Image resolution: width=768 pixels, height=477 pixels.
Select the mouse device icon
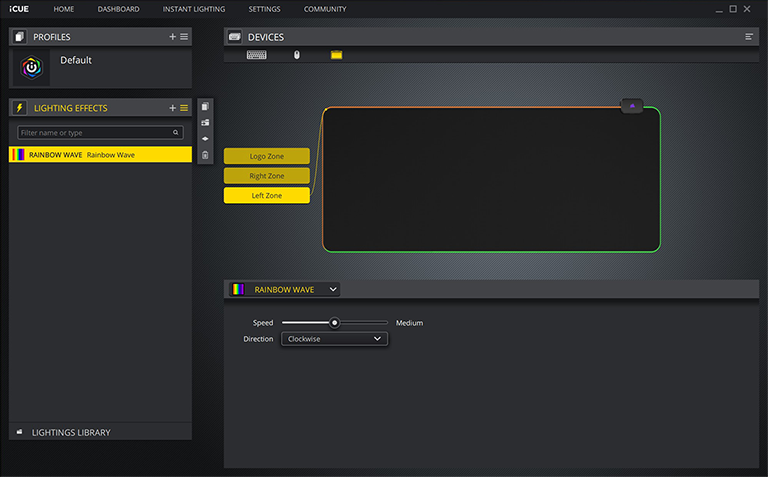(296, 55)
